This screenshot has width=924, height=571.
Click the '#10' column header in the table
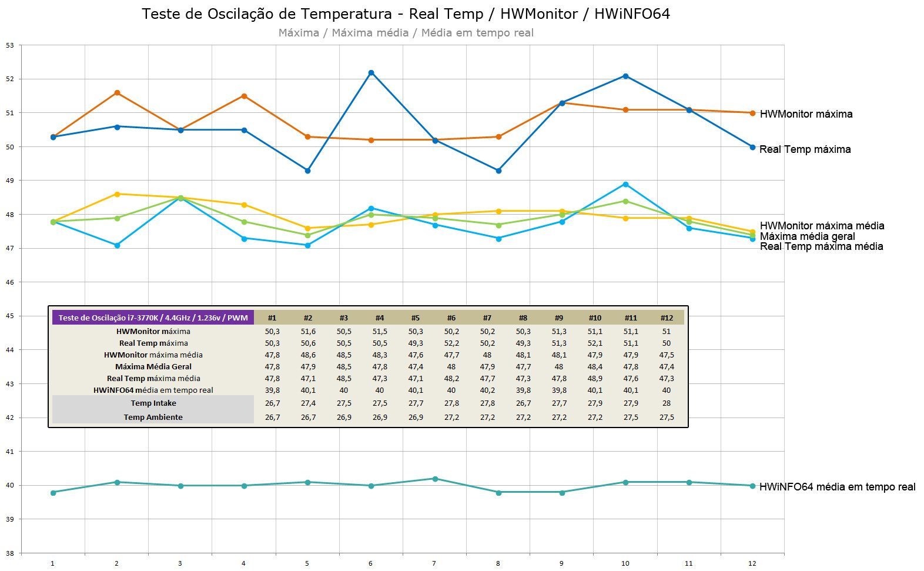(x=595, y=318)
